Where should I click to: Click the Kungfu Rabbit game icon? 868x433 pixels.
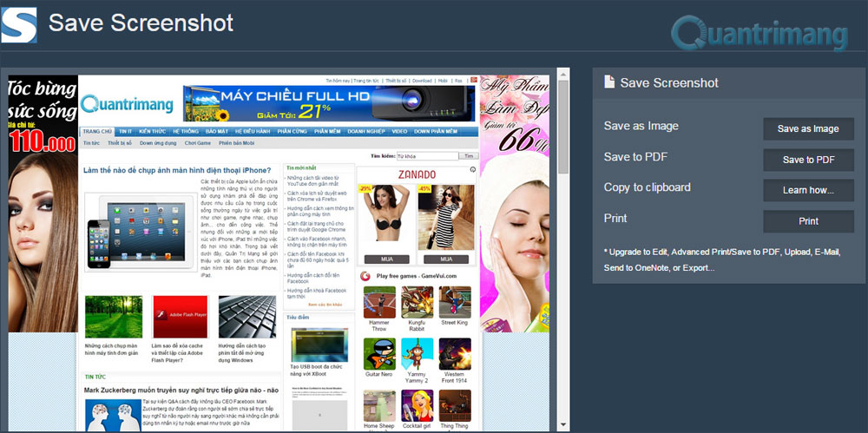pyautogui.click(x=417, y=302)
